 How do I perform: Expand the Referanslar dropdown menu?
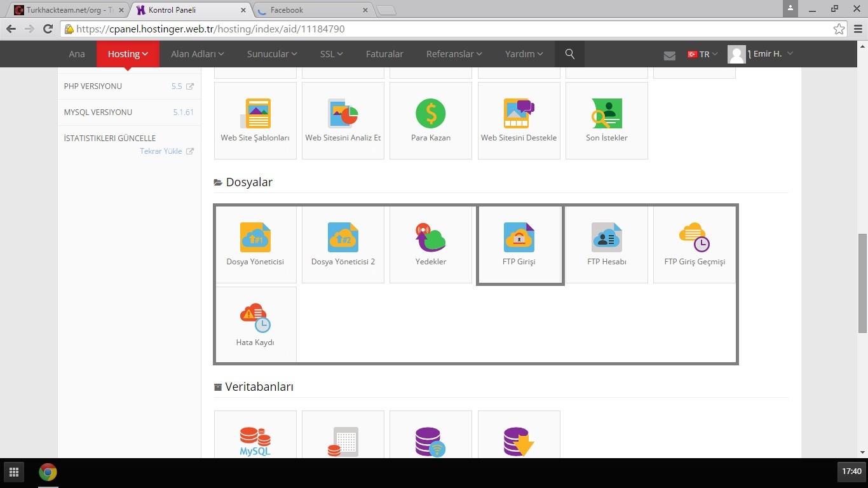tap(454, 54)
